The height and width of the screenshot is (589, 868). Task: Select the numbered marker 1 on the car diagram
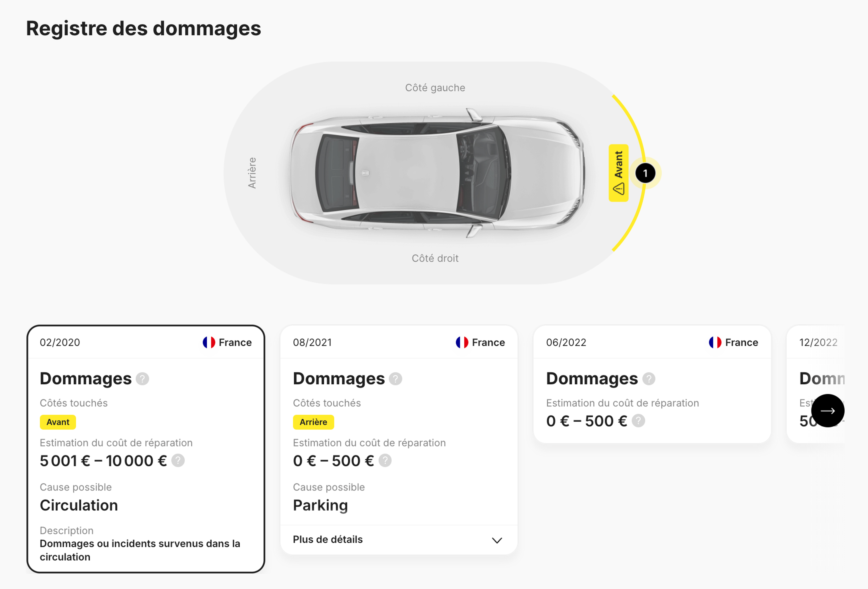pos(646,173)
